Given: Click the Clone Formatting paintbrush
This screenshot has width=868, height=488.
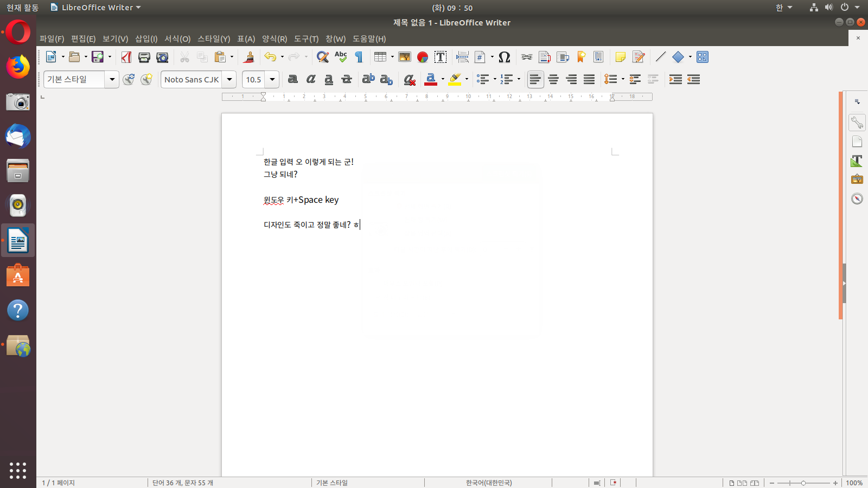Looking at the screenshot, I should pos(250,57).
